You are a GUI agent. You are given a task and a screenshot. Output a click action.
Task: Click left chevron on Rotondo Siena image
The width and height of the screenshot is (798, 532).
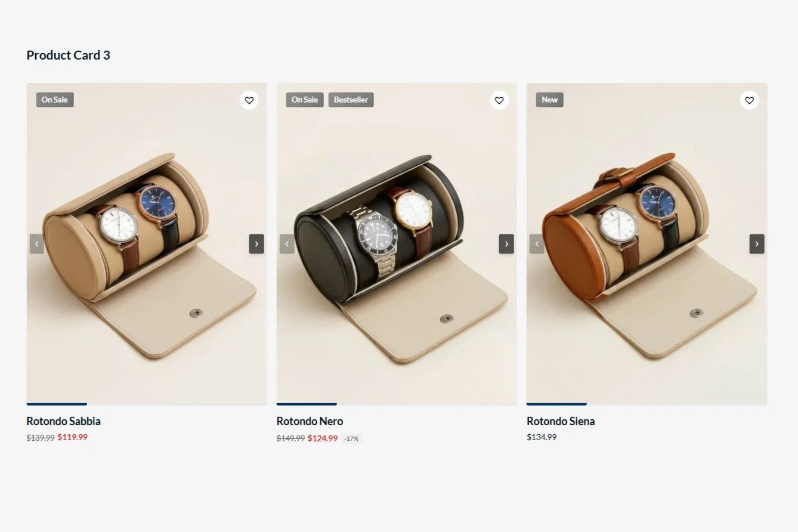tap(537, 244)
